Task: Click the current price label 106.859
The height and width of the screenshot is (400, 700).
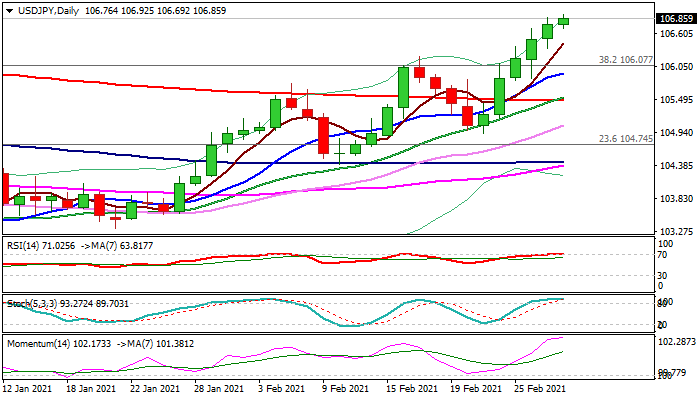Action: [677, 19]
